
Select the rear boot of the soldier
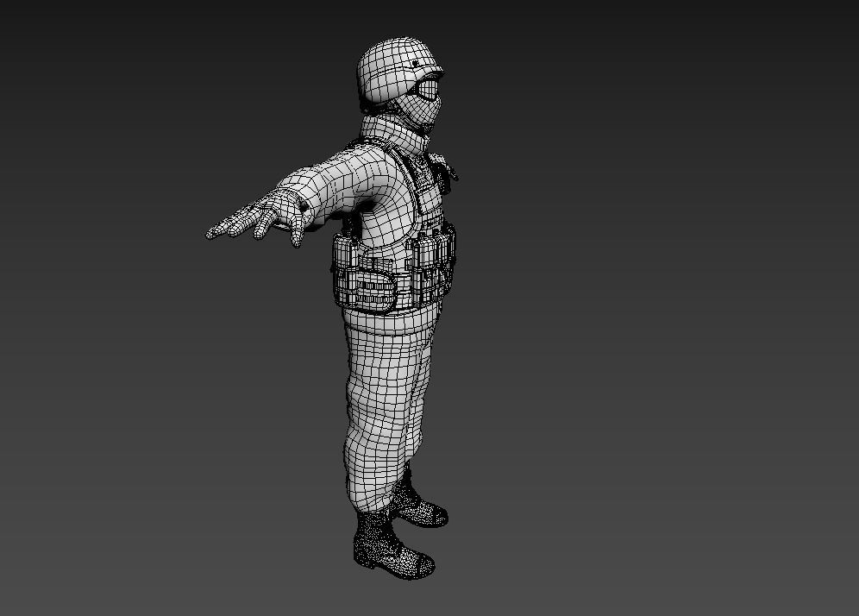pos(419,501)
